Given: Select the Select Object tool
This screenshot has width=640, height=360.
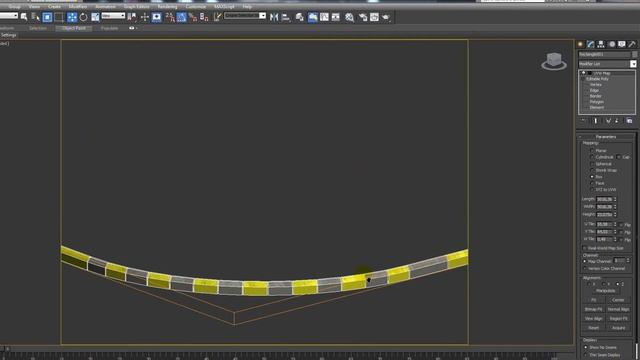Looking at the screenshot, I should [x=24, y=17].
